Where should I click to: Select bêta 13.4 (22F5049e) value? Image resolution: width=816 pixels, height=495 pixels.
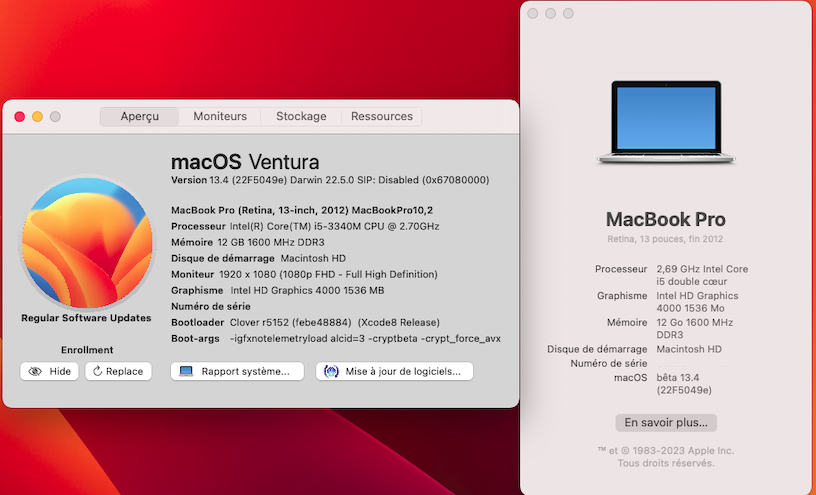pos(684,384)
